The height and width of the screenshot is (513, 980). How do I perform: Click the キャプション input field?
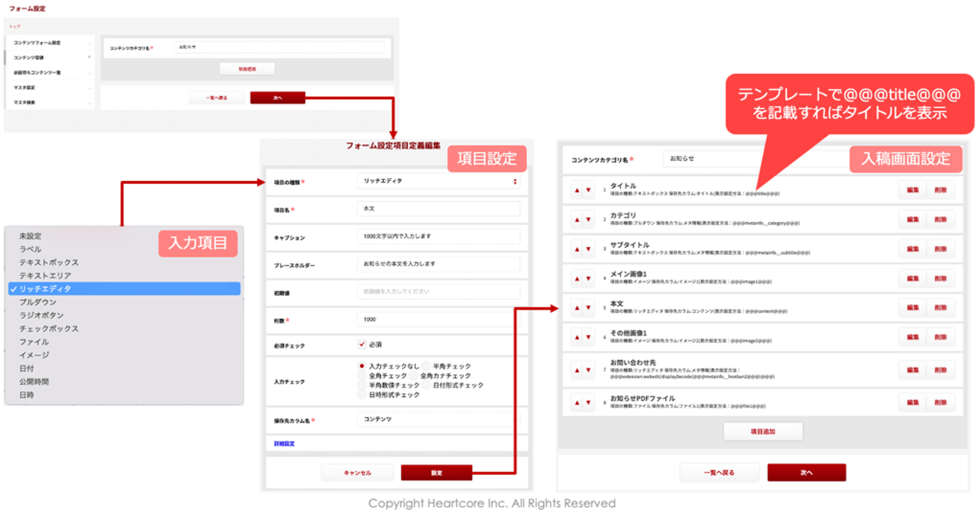tap(438, 237)
